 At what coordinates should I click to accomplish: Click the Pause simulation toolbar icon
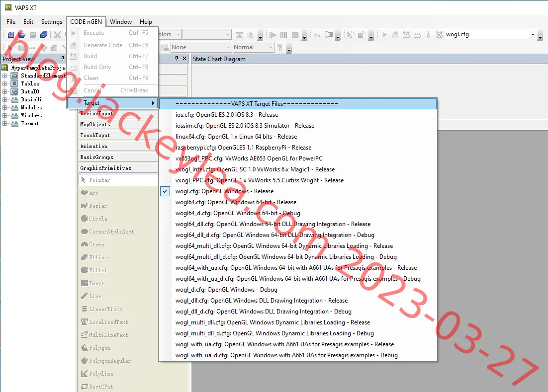coord(284,35)
